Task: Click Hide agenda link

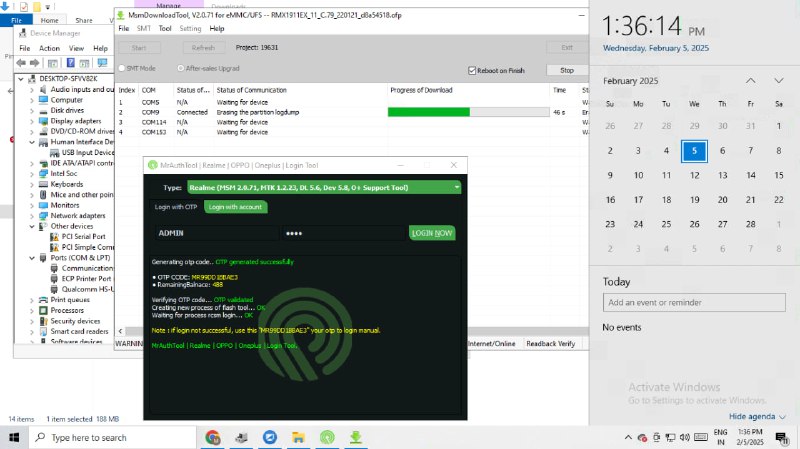Action: click(757, 416)
